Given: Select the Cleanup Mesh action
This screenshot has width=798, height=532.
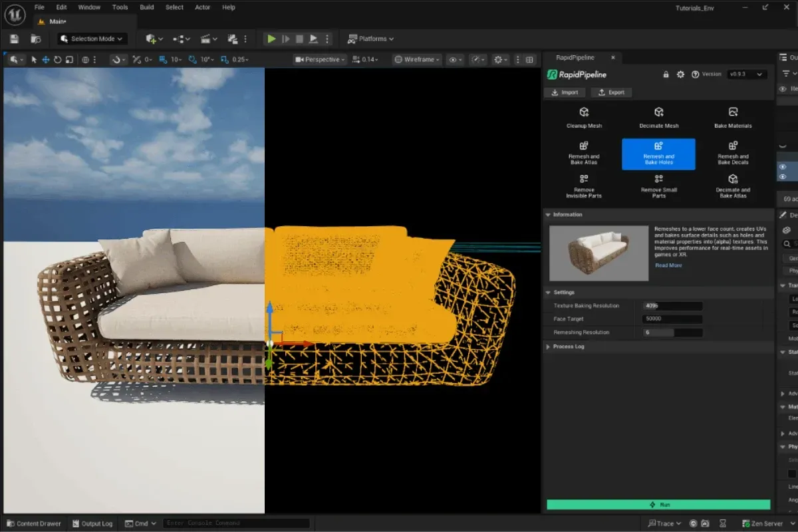Looking at the screenshot, I should (584, 117).
